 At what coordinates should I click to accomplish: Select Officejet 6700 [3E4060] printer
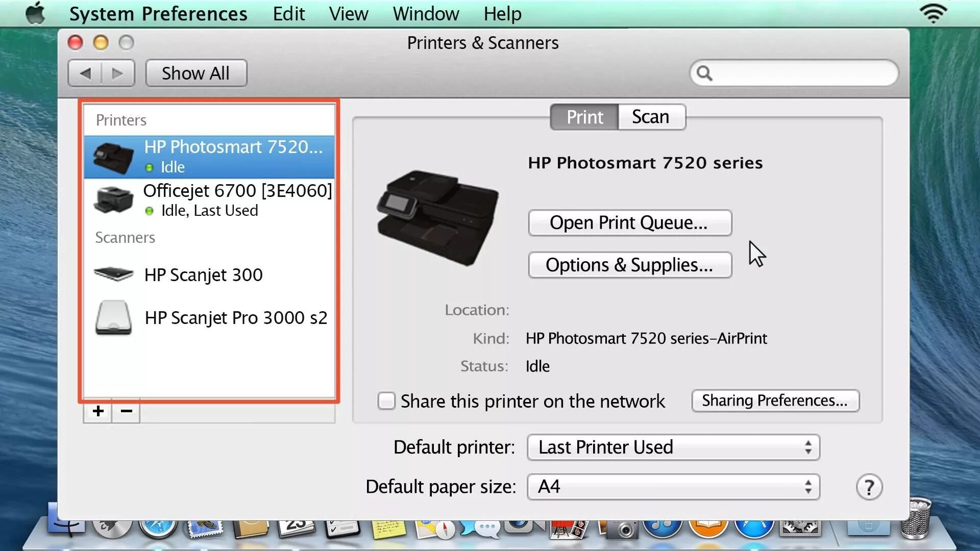click(x=209, y=200)
